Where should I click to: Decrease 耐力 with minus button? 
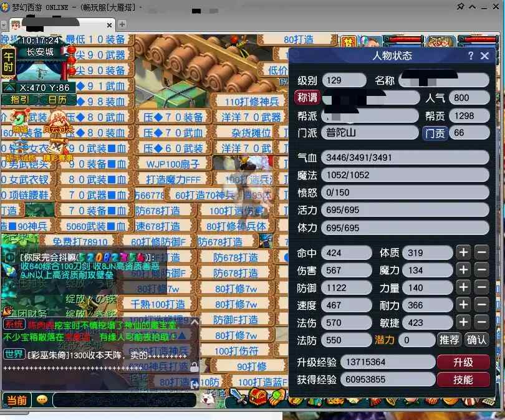tap(482, 305)
